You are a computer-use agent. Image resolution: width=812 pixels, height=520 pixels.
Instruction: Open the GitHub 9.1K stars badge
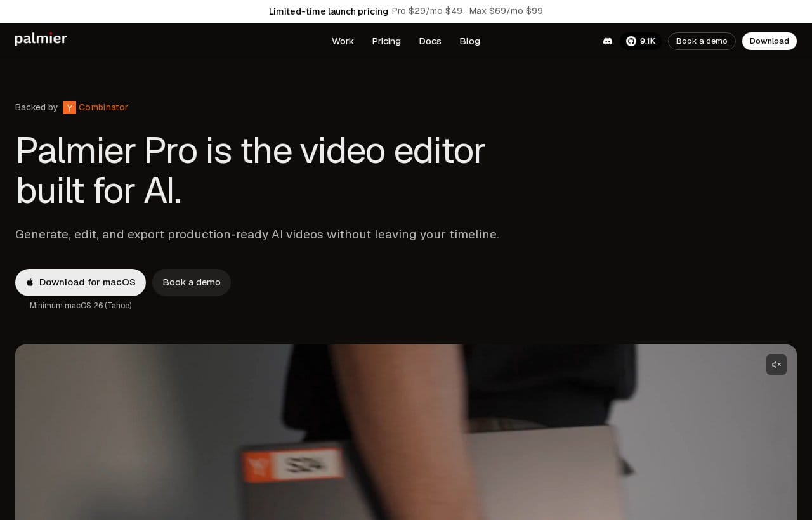pos(641,41)
